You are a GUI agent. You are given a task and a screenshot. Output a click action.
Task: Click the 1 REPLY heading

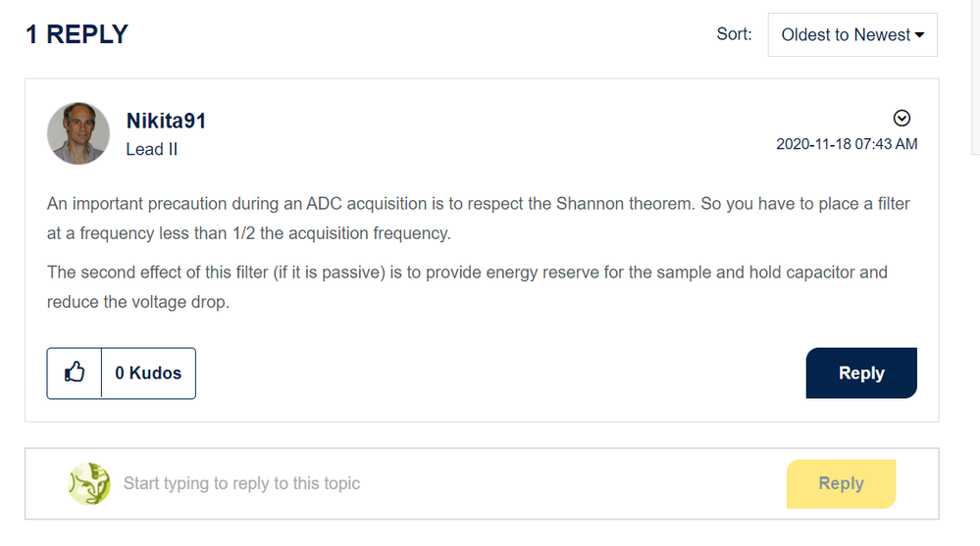77,34
